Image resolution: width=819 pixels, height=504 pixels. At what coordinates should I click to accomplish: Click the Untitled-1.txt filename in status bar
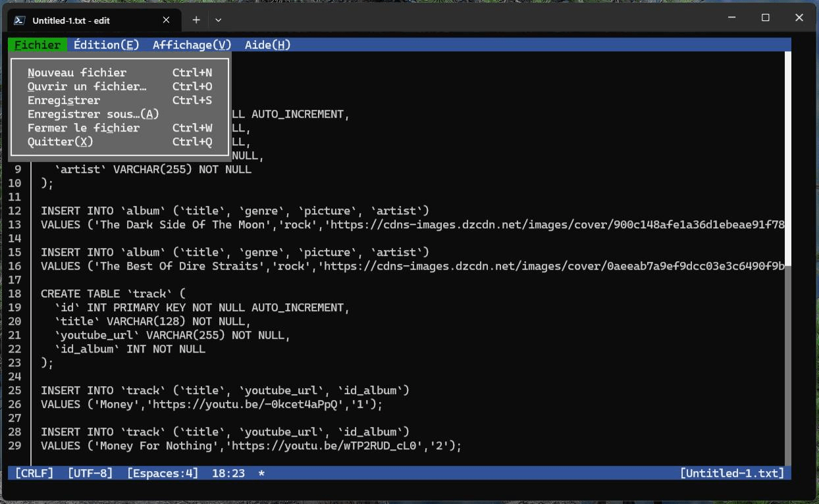731,473
